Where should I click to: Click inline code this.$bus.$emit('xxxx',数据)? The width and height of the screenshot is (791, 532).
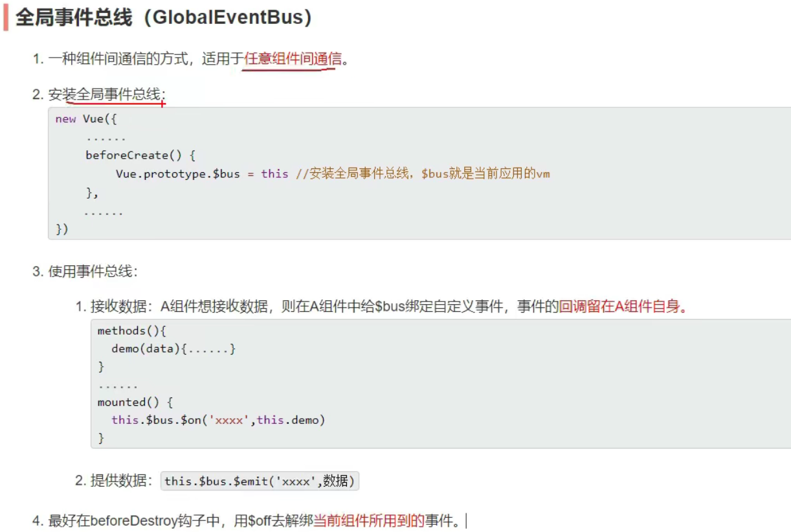pos(260,481)
